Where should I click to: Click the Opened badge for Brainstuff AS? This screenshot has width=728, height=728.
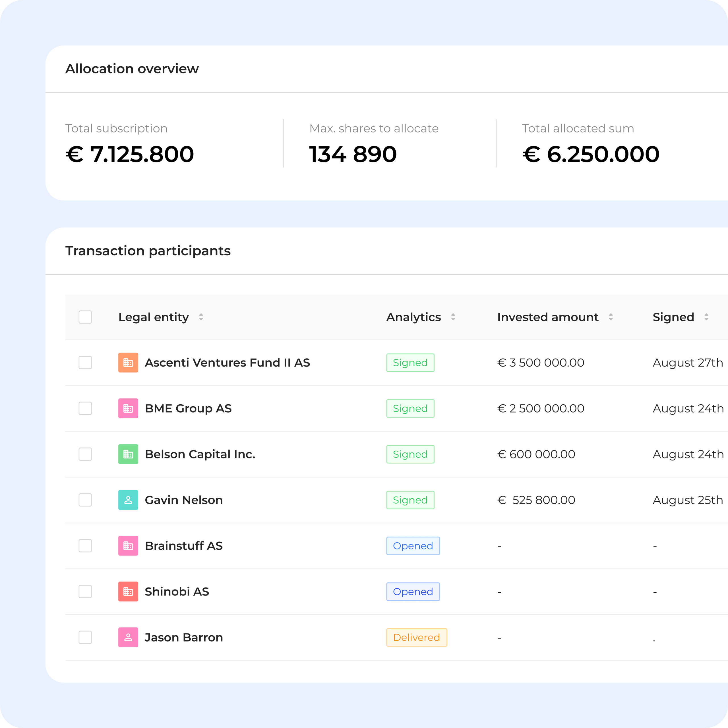click(413, 546)
